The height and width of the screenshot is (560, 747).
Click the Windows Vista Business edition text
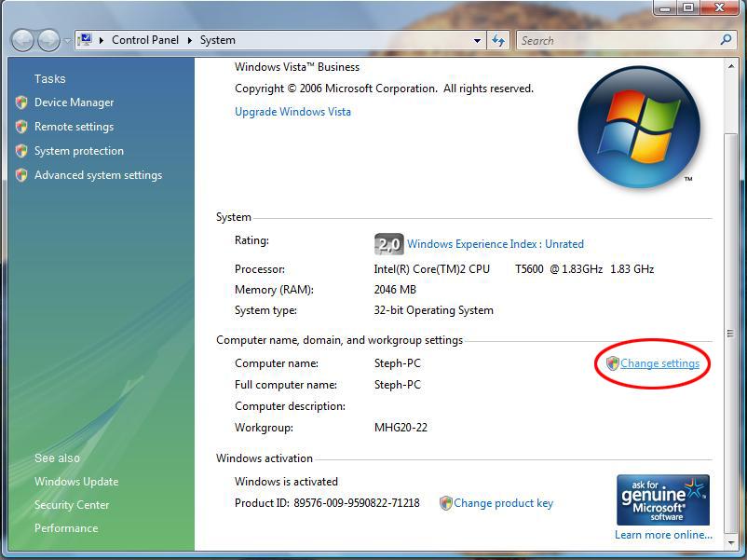[297, 67]
